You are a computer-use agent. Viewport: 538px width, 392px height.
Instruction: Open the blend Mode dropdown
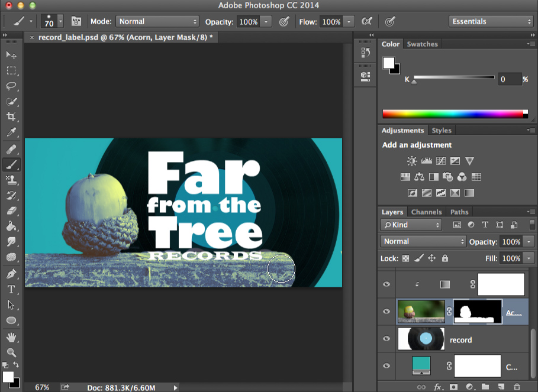coord(422,241)
